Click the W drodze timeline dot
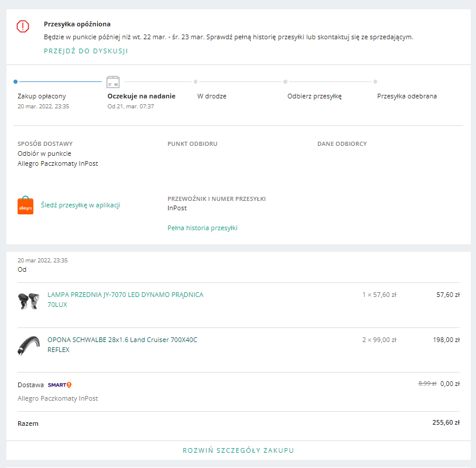The image size is (476, 468). (196, 81)
